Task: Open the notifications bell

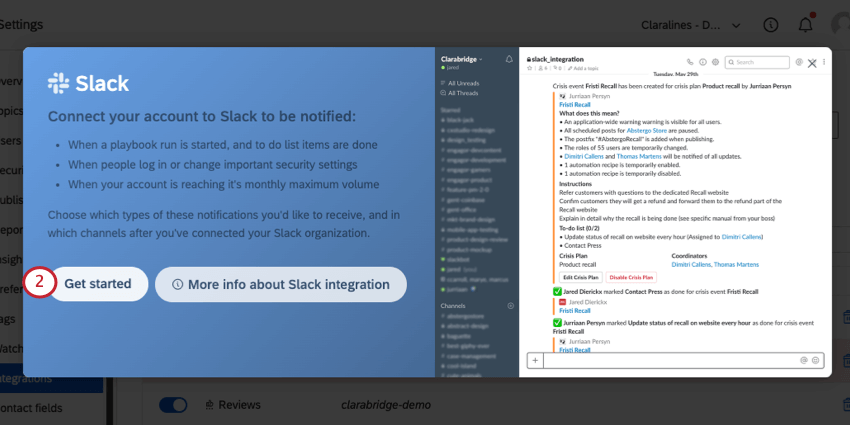Action: coord(806,25)
